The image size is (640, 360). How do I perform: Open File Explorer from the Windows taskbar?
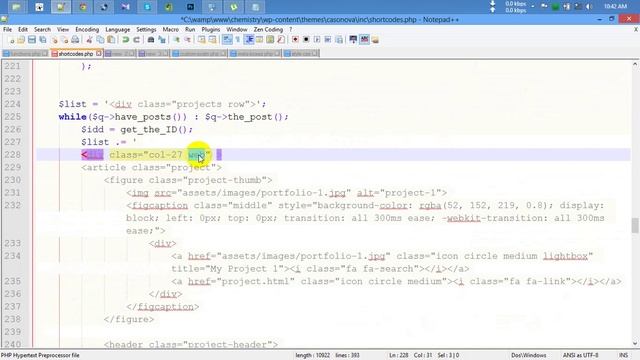click(x=17, y=7)
